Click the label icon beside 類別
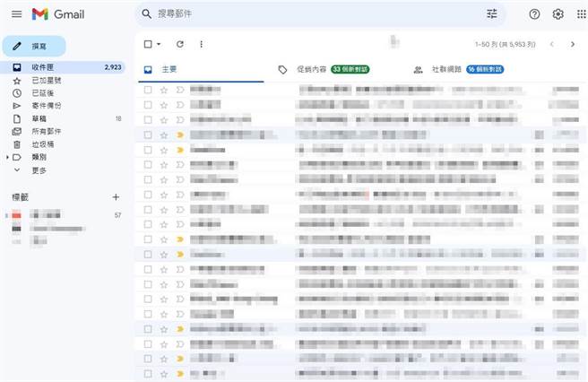 [17, 157]
